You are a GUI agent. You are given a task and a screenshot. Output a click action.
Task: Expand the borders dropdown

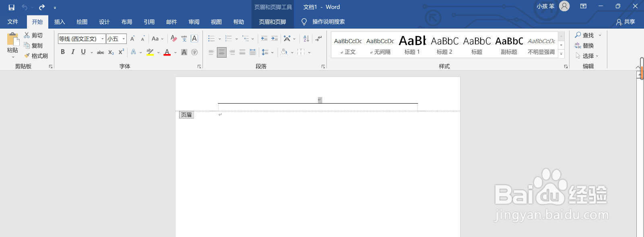click(x=309, y=52)
